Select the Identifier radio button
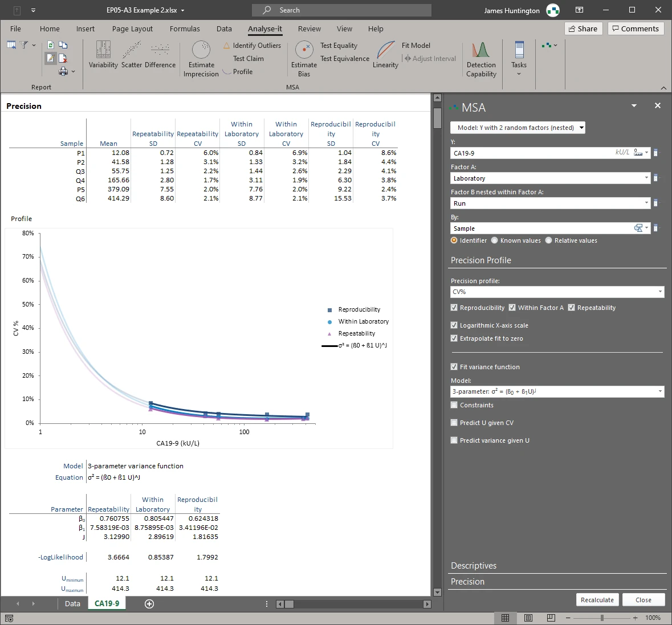 454,240
